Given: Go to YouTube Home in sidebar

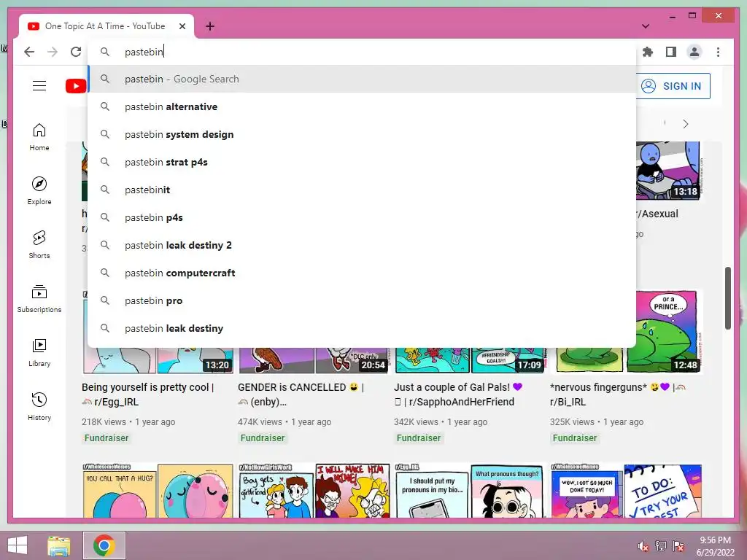Looking at the screenshot, I should point(39,137).
